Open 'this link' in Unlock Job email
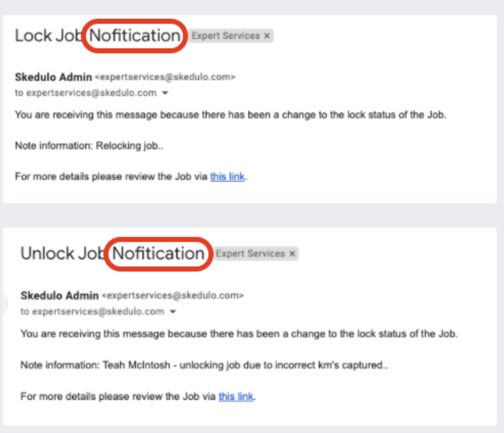The width and height of the screenshot is (504, 433). [236, 396]
